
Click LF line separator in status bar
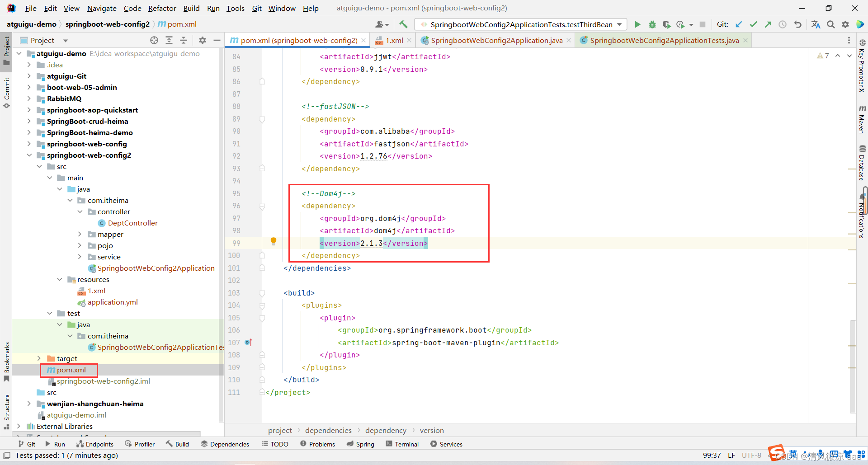click(x=731, y=455)
